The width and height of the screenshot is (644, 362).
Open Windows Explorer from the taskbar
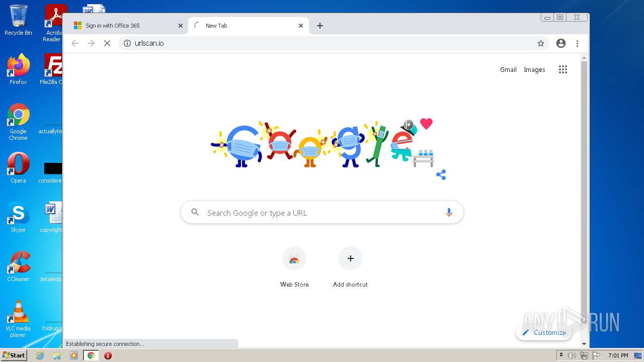click(57, 355)
